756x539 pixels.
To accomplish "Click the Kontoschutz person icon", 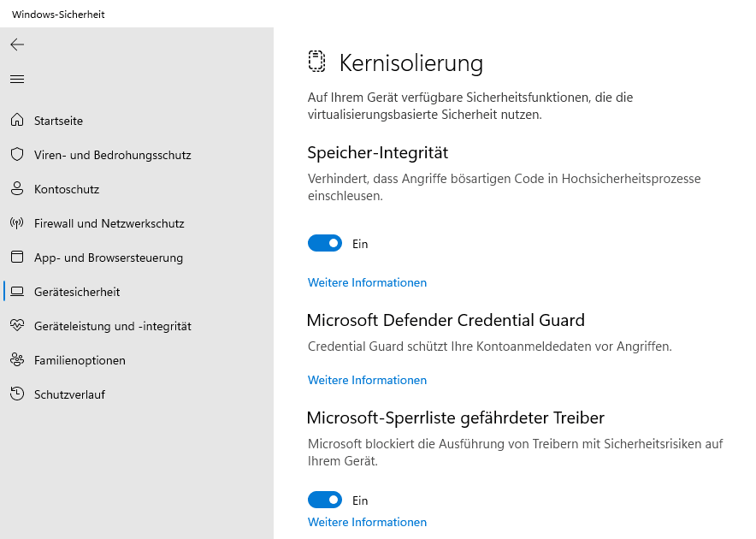I will tap(16, 189).
